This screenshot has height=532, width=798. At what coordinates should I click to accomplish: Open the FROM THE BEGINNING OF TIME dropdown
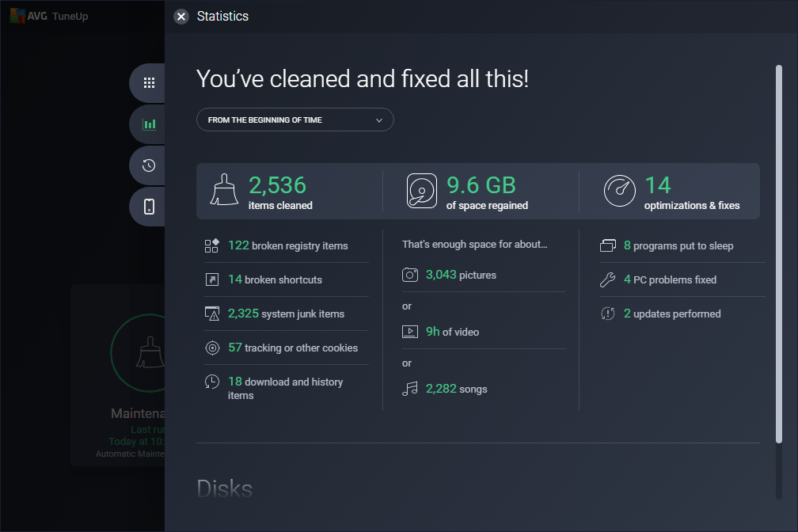(294, 120)
